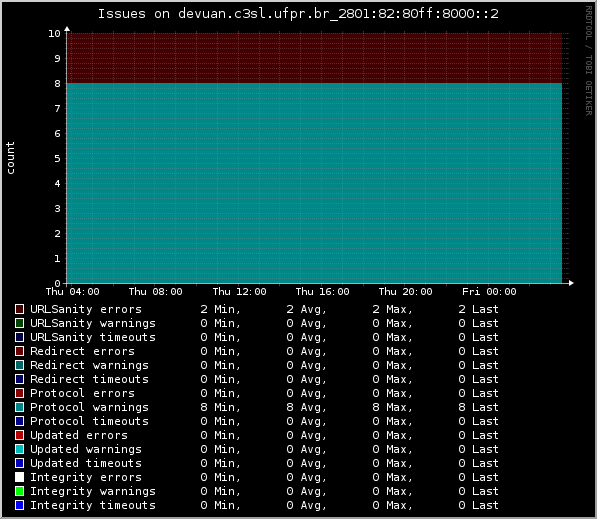Click the count y-axis label
597x519 pixels.
(10, 158)
